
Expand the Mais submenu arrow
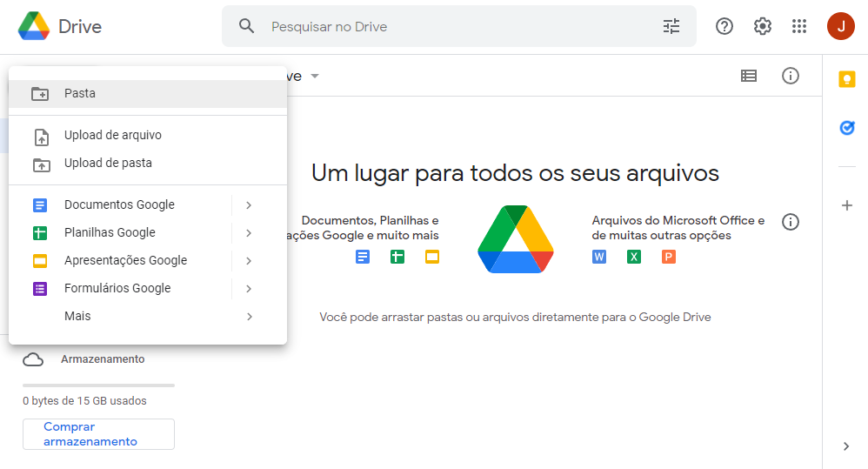tap(250, 317)
